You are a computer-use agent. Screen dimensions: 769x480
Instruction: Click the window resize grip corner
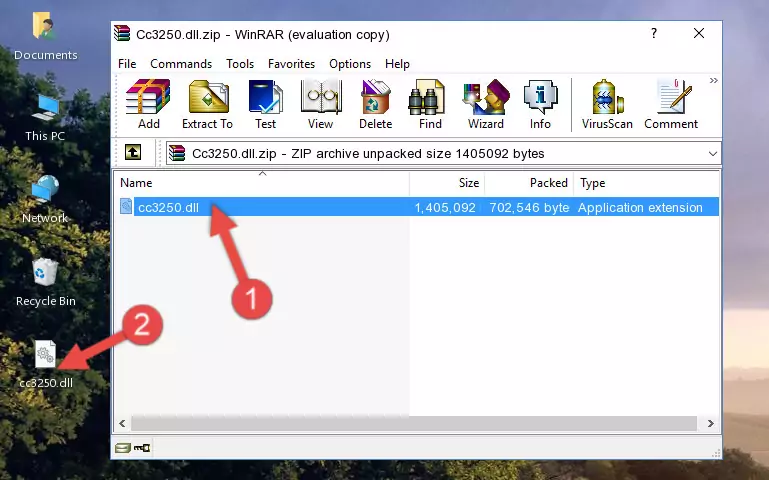[716, 453]
